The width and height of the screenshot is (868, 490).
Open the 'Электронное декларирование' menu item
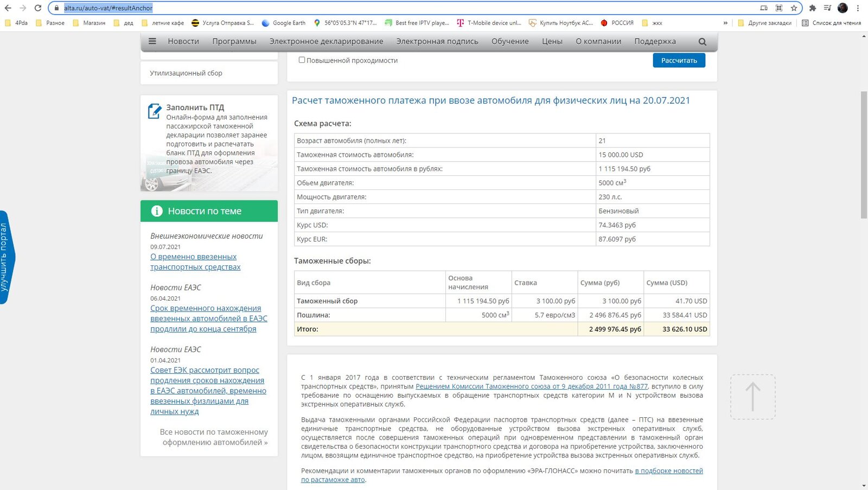click(x=326, y=41)
